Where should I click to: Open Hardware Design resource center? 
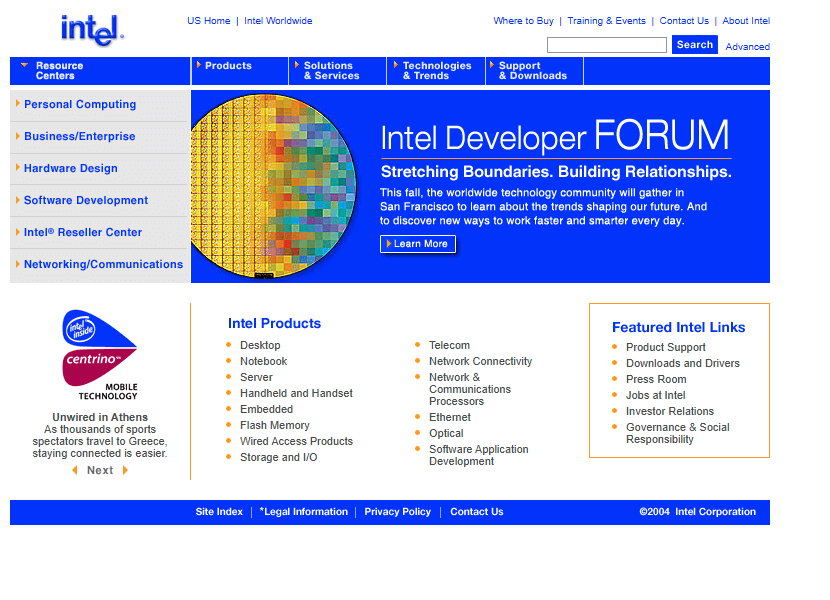coord(70,168)
